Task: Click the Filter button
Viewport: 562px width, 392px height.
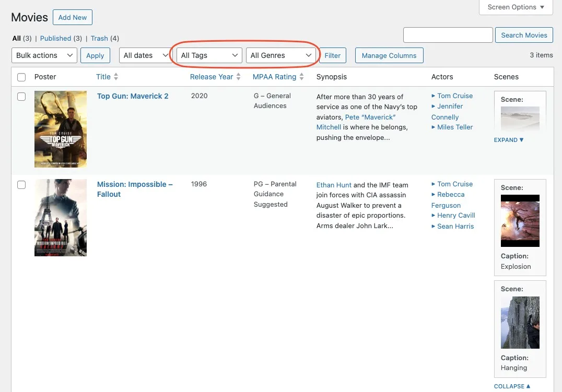Action: click(333, 55)
